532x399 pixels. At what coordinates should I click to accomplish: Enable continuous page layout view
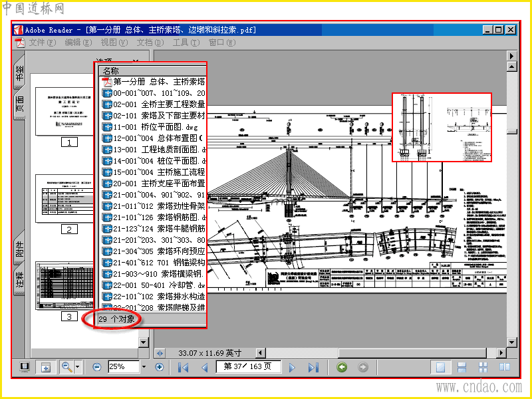[x=462, y=367]
